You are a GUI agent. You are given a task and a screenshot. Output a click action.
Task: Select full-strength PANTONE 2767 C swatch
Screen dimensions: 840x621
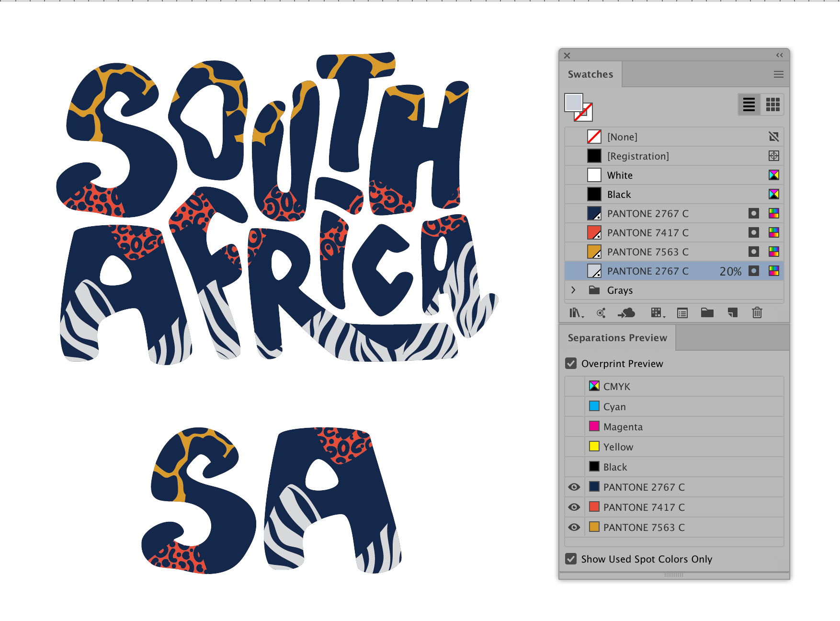(674, 213)
